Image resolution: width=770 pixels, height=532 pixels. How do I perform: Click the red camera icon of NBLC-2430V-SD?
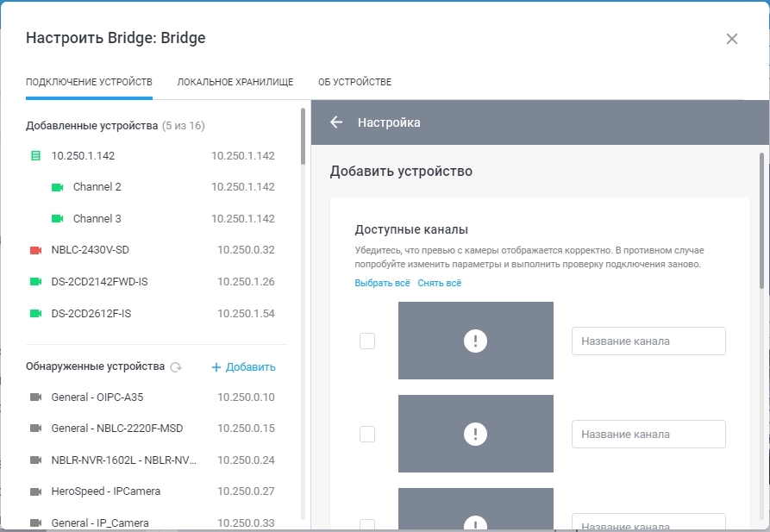pyautogui.click(x=36, y=250)
